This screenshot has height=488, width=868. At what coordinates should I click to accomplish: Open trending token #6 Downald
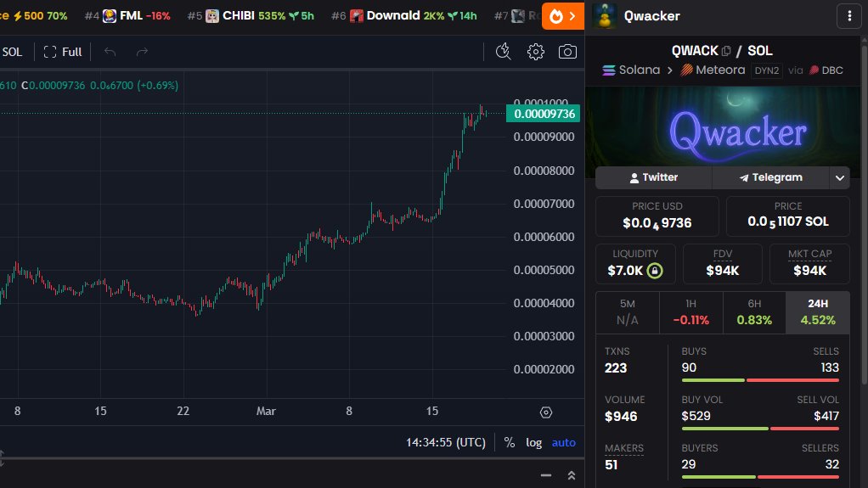(404, 16)
